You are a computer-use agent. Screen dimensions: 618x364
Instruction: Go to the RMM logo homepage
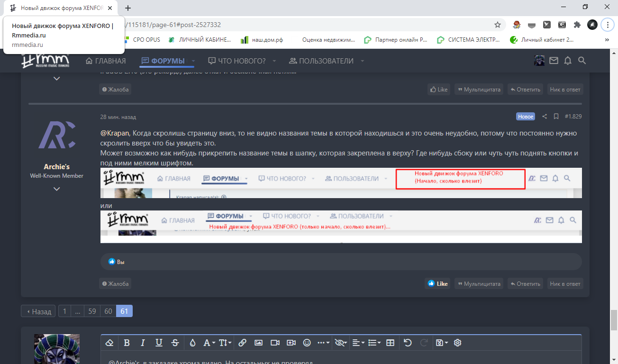(x=46, y=60)
